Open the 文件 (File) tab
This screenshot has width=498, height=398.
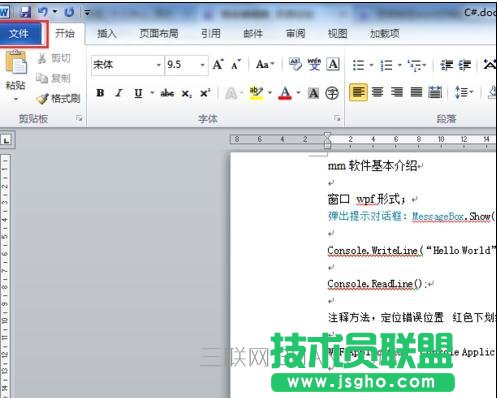tap(21, 33)
